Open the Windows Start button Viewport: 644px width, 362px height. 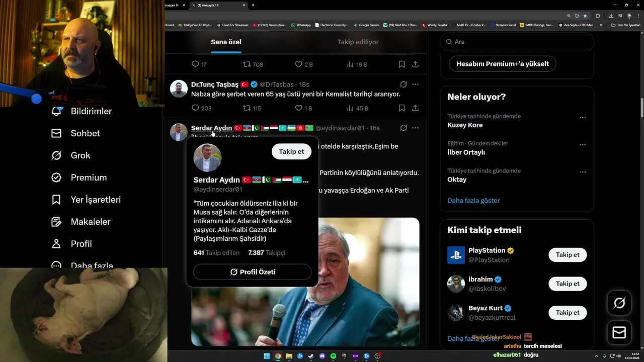click(x=267, y=356)
